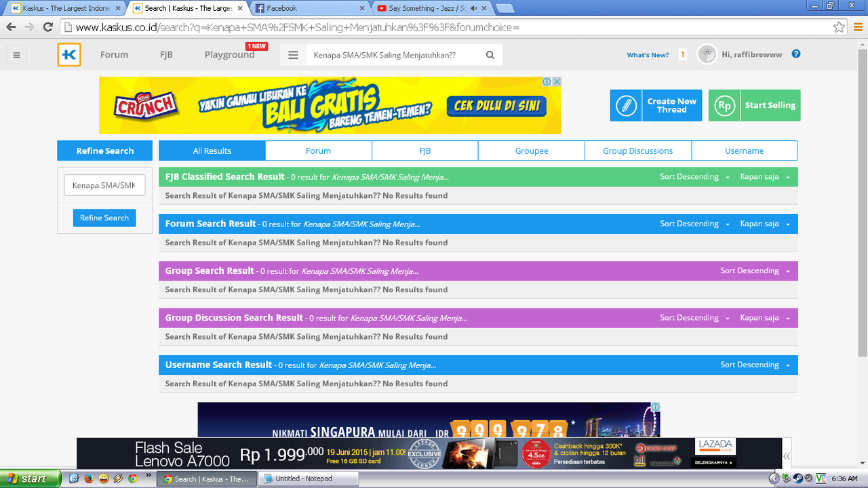Click the Refine Search button

(x=104, y=218)
